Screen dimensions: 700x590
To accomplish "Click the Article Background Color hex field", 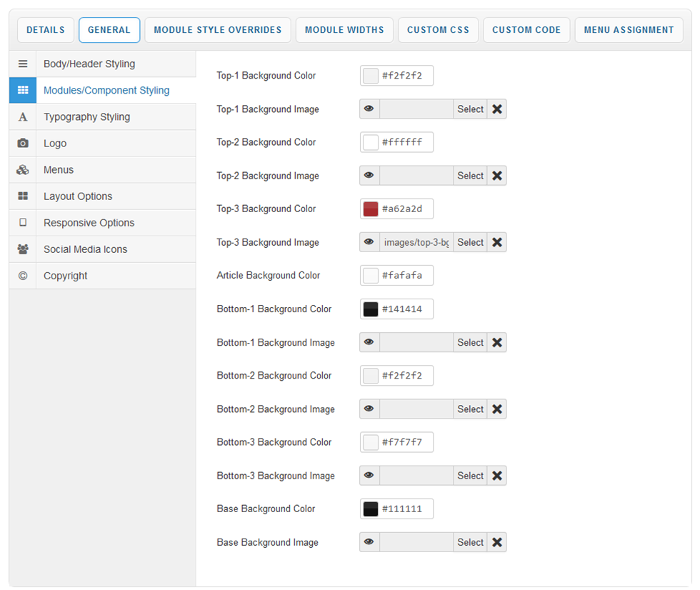I will click(405, 276).
